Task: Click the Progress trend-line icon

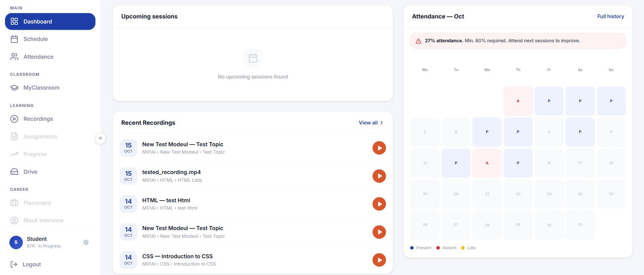Action: tap(14, 154)
